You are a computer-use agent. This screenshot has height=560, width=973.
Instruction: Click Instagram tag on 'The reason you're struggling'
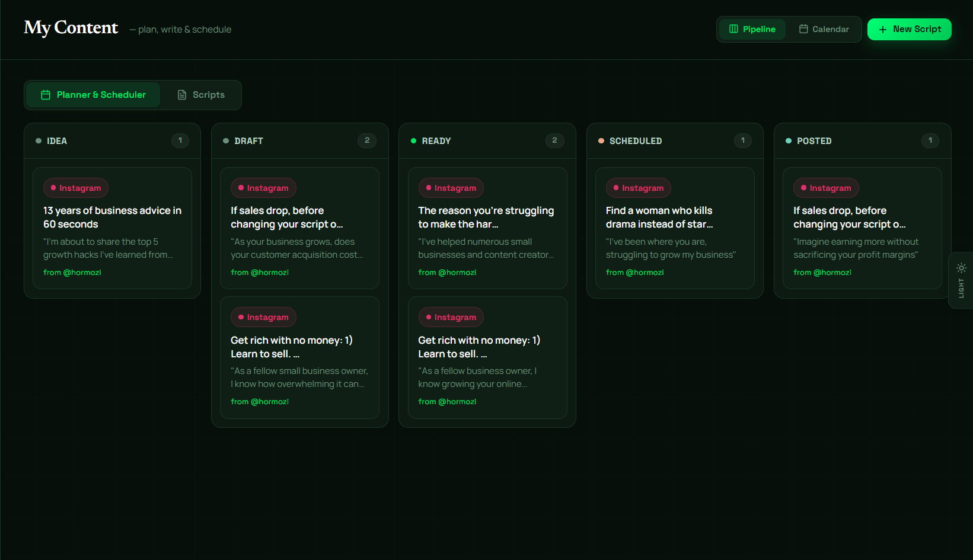451,188
